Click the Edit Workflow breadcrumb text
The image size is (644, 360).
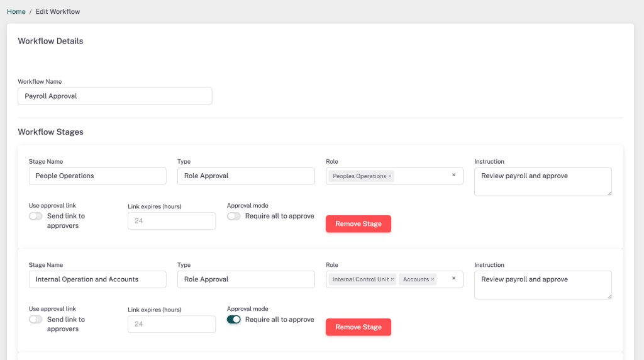(x=57, y=11)
